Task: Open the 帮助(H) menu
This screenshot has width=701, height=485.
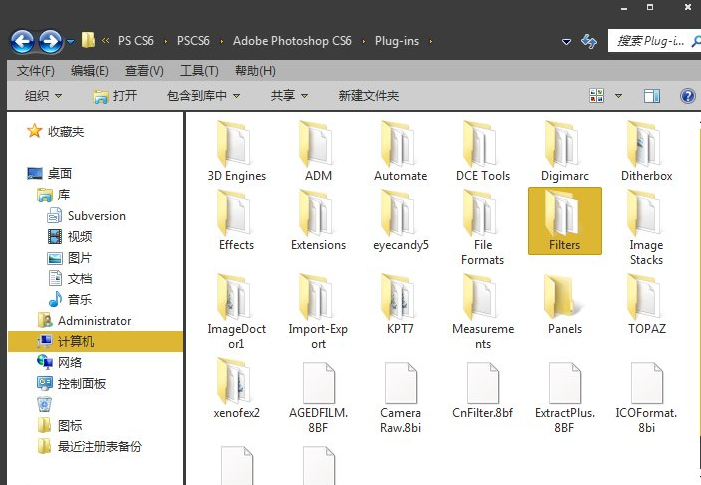Action: pyautogui.click(x=255, y=71)
